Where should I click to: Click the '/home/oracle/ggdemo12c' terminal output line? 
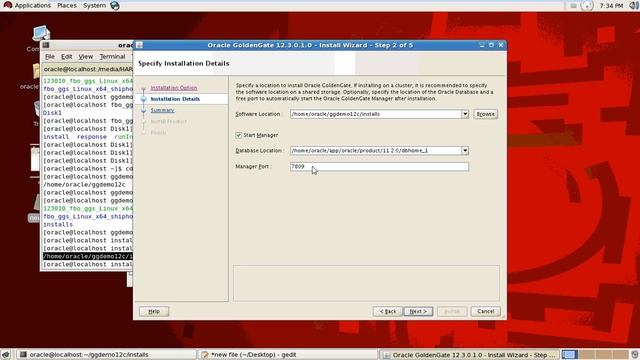84,184
